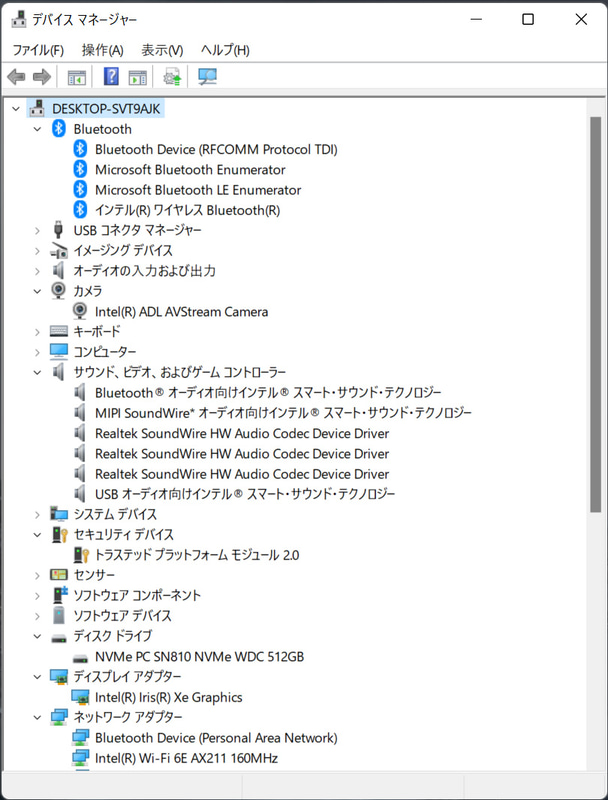Open the 操作(A) menu

point(103,50)
